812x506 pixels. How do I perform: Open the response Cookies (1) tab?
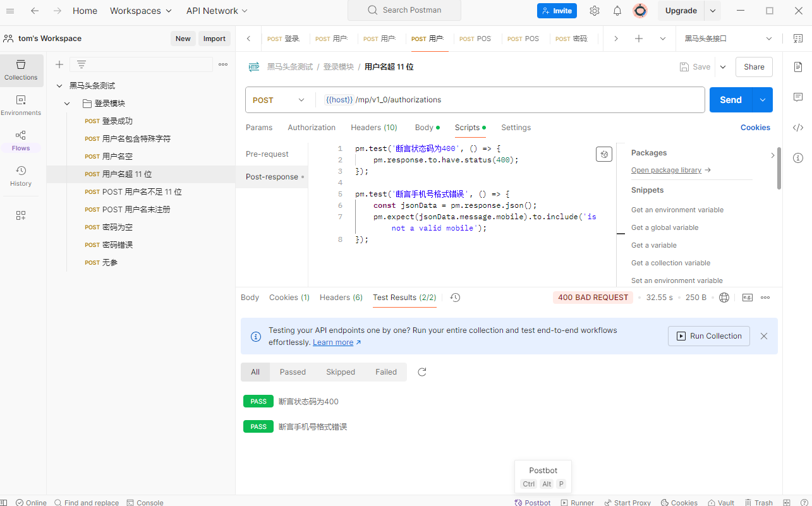tap(289, 298)
